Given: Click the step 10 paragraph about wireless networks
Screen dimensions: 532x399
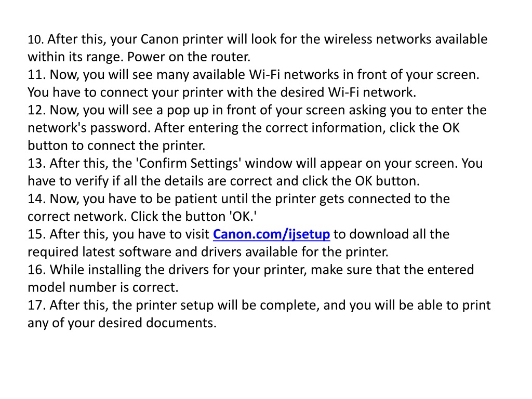Looking at the screenshot, I should (x=258, y=48).
